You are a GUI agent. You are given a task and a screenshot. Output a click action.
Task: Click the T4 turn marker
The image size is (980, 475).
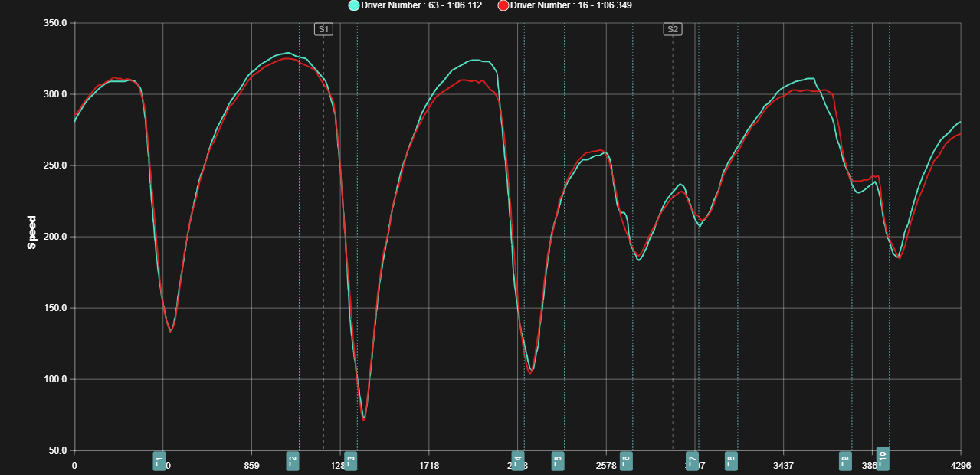click(518, 460)
